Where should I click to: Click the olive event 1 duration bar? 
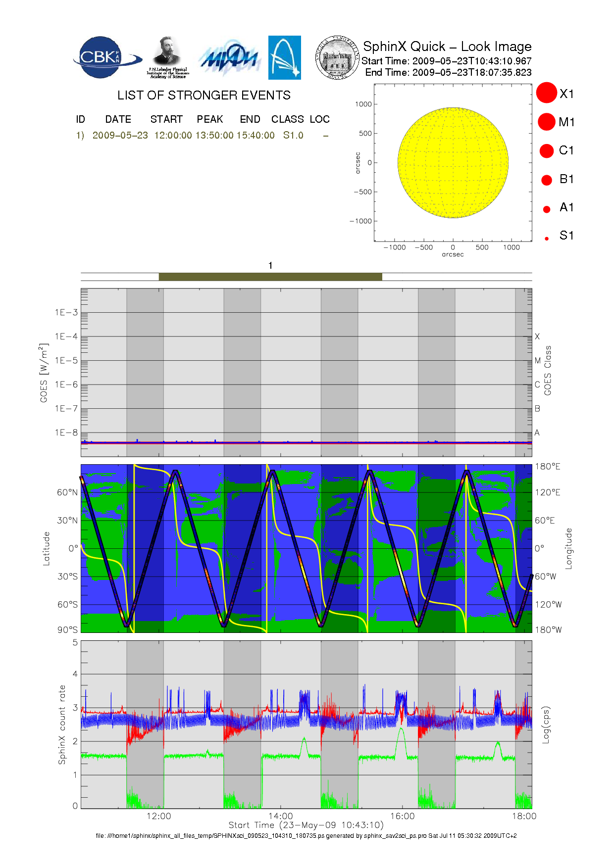pos(270,277)
